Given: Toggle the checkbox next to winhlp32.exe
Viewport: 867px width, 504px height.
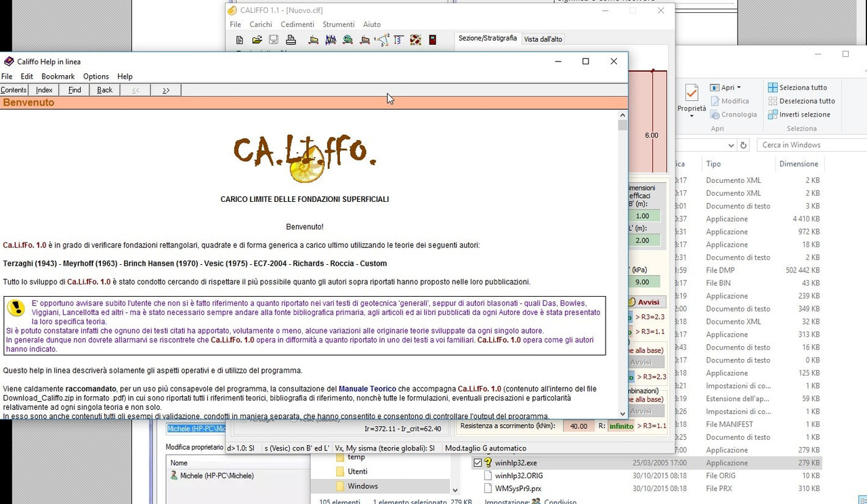Looking at the screenshot, I should tap(477, 463).
